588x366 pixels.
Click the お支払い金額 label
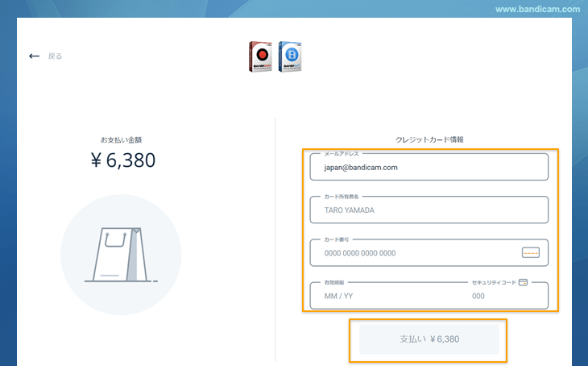121,140
